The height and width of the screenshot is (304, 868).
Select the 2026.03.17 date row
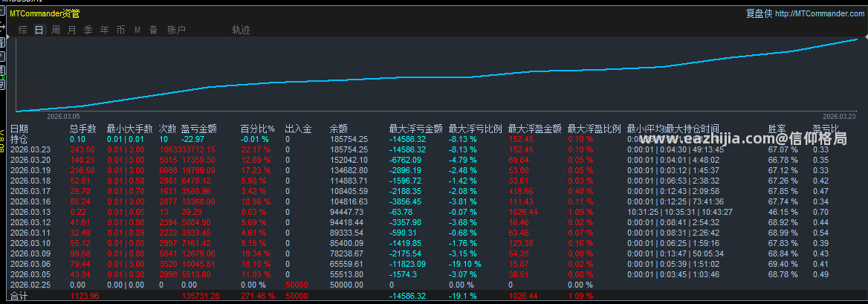pos(30,191)
